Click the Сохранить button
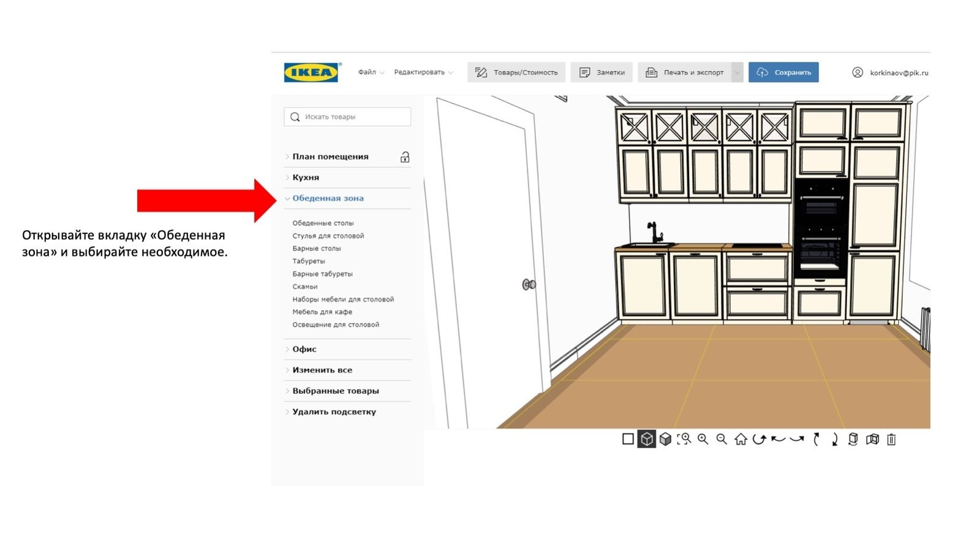 tap(783, 72)
